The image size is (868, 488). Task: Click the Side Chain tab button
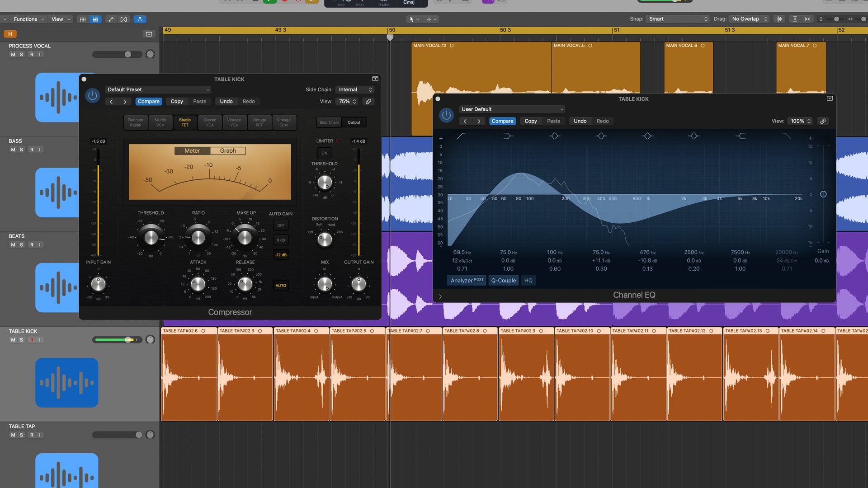pos(329,122)
